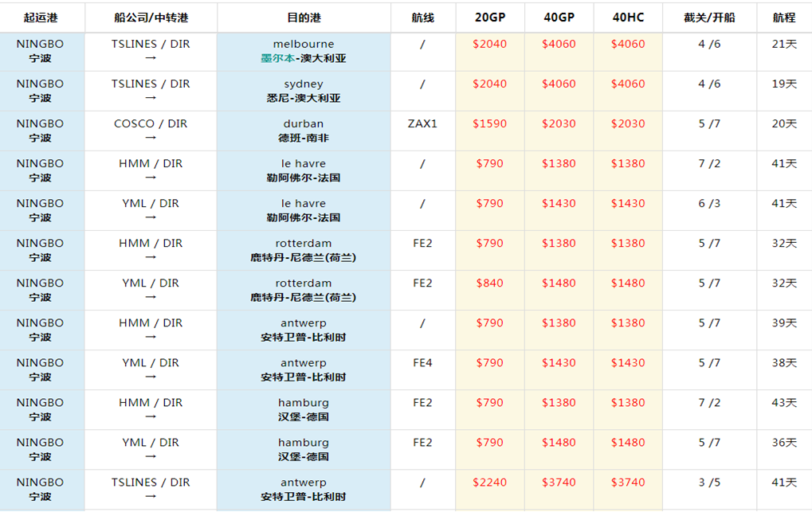This screenshot has width=812, height=512.
Task: Click the 43天 transit time cell
Action: 784,403
